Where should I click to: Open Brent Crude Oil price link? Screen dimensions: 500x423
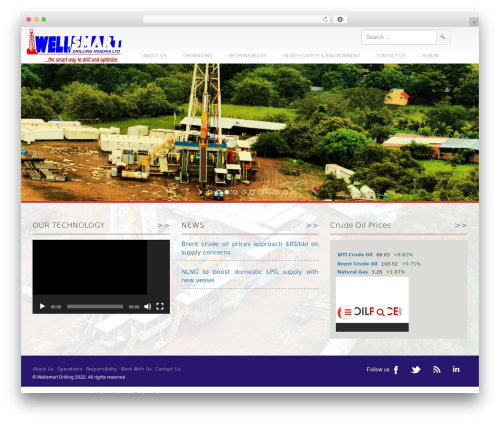coord(357,264)
